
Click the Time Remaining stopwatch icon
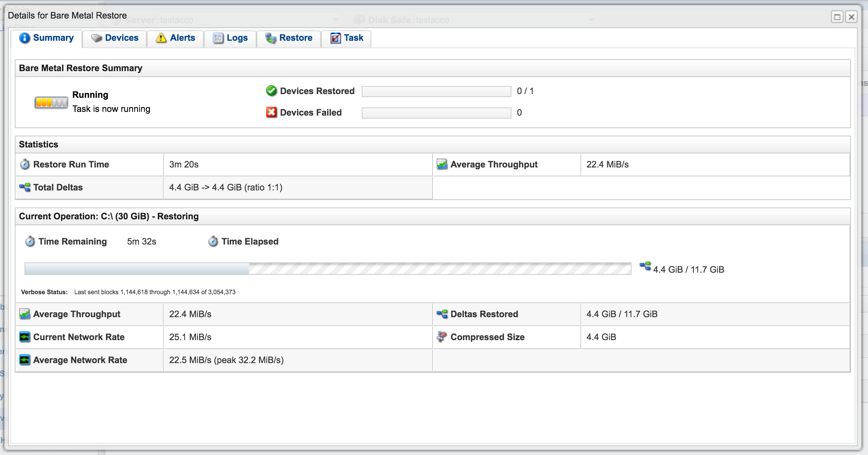(30, 242)
